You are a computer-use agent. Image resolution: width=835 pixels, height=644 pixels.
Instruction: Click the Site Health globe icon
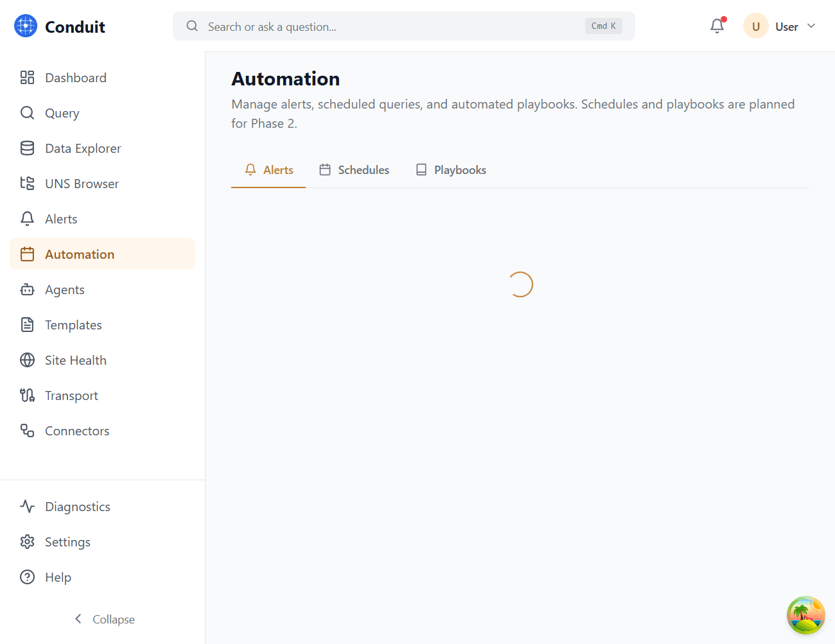point(27,360)
